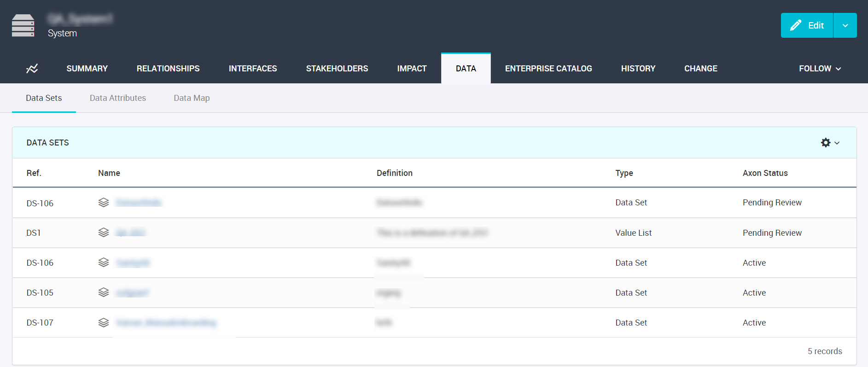Viewport: 868px width, 367px height.
Task: Sort by the Axon Status column header
Action: [765, 173]
